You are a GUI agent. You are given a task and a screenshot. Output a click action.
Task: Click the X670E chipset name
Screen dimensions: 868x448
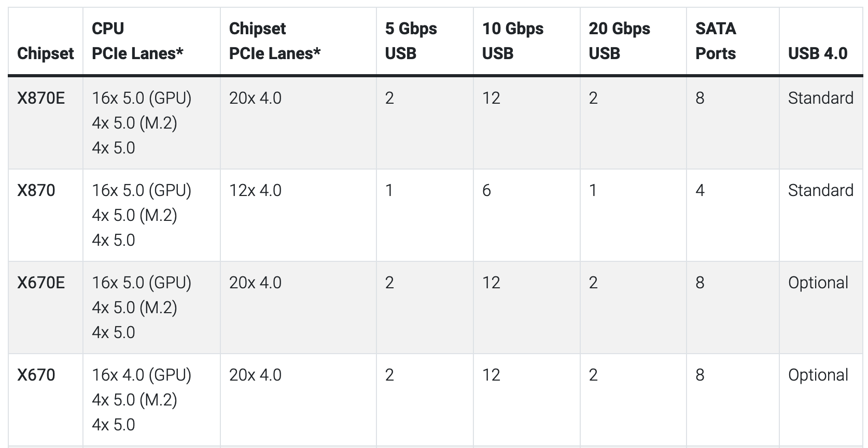41,283
